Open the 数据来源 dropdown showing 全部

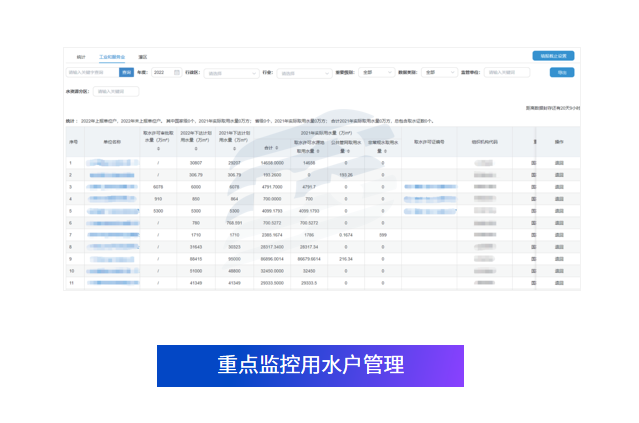pyautogui.click(x=439, y=73)
